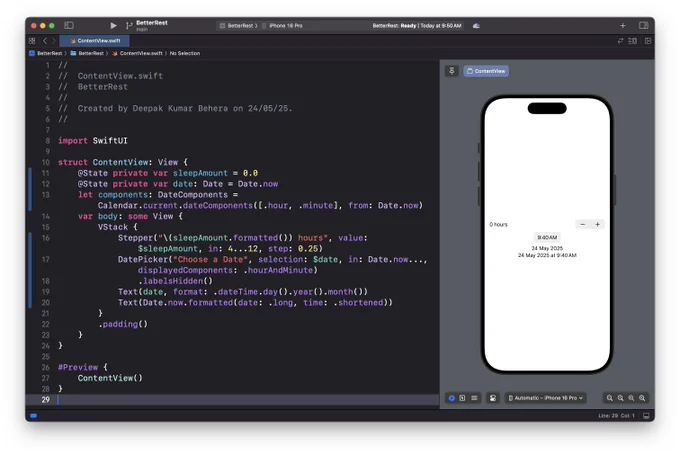The image size is (680, 455).
Task: Open the No Selection symbol menu
Action: (x=185, y=53)
